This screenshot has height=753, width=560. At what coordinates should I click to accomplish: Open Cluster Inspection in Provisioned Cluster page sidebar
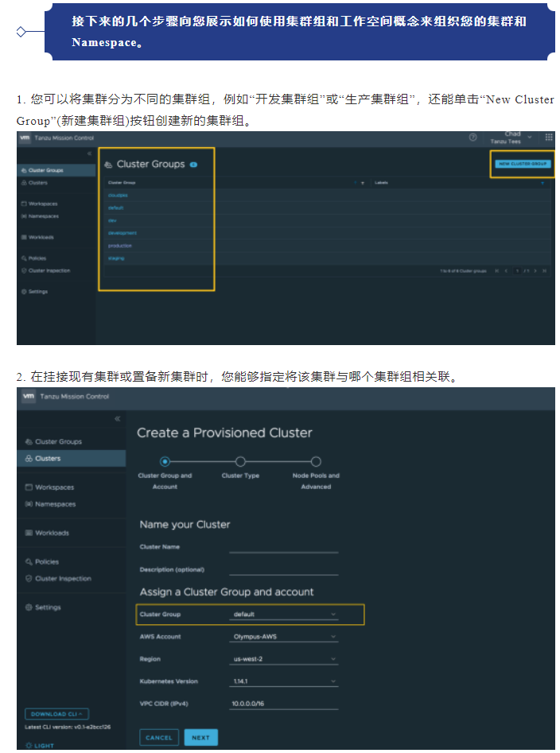click(58, 578)
